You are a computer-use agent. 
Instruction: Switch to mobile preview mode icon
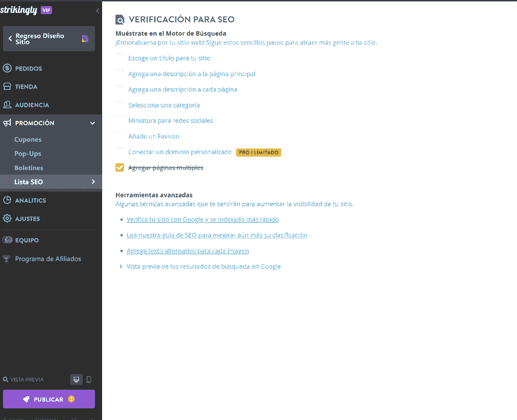[89, 380]
